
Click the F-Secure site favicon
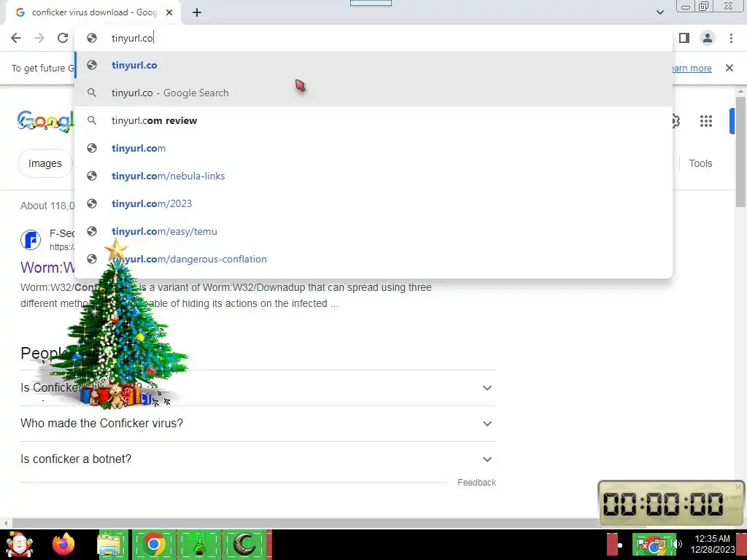click(x=31, y=239)
